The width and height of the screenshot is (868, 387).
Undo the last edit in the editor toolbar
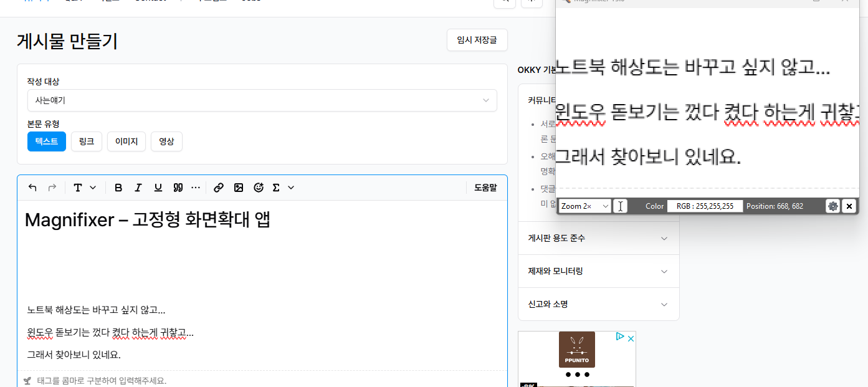click(32, 188)
